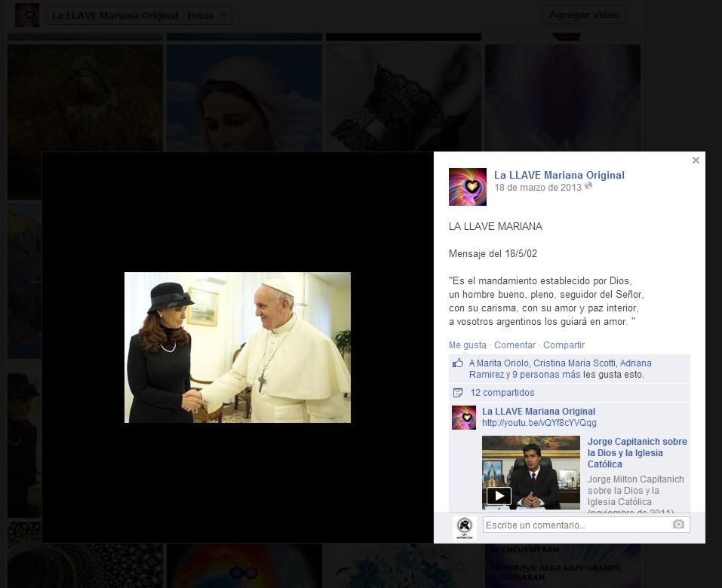Click the play icon on video thumbnail
722x588 pixels.
tap(499, 495)
